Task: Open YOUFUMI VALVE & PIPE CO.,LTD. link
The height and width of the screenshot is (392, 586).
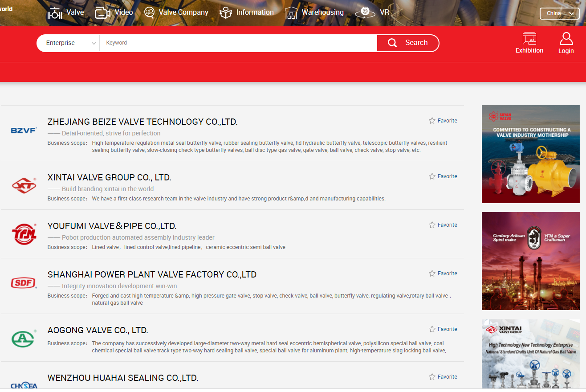Action: tap(112, 226)
